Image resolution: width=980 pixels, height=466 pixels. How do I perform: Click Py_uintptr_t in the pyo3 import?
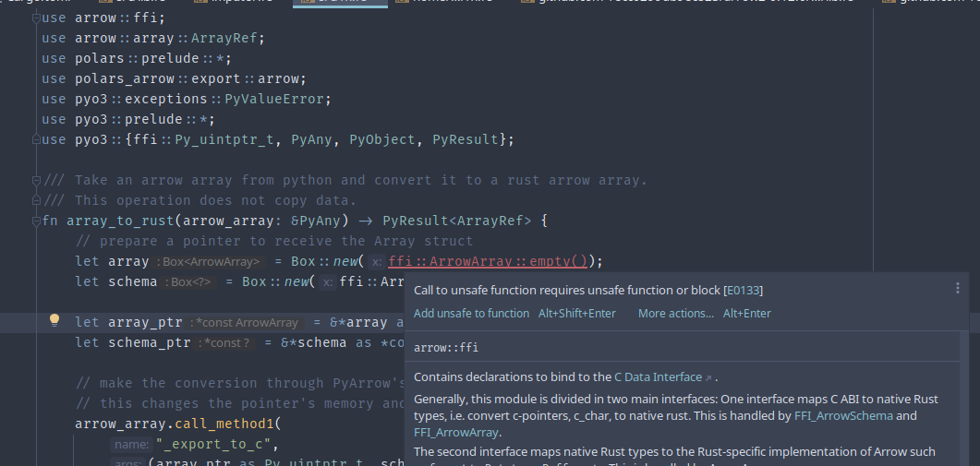click(x=224, y=139)
